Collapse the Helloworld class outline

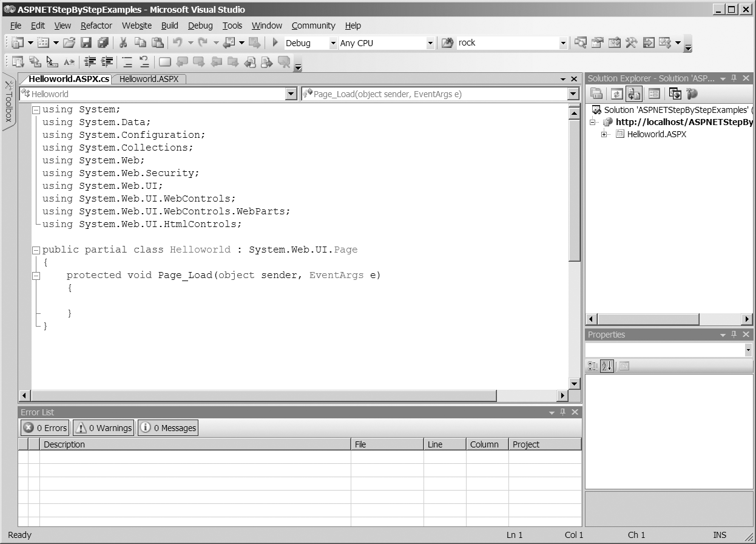[36, 250]
